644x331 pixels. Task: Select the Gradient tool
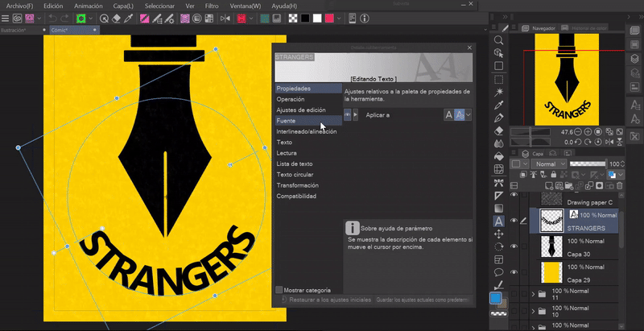498,209
